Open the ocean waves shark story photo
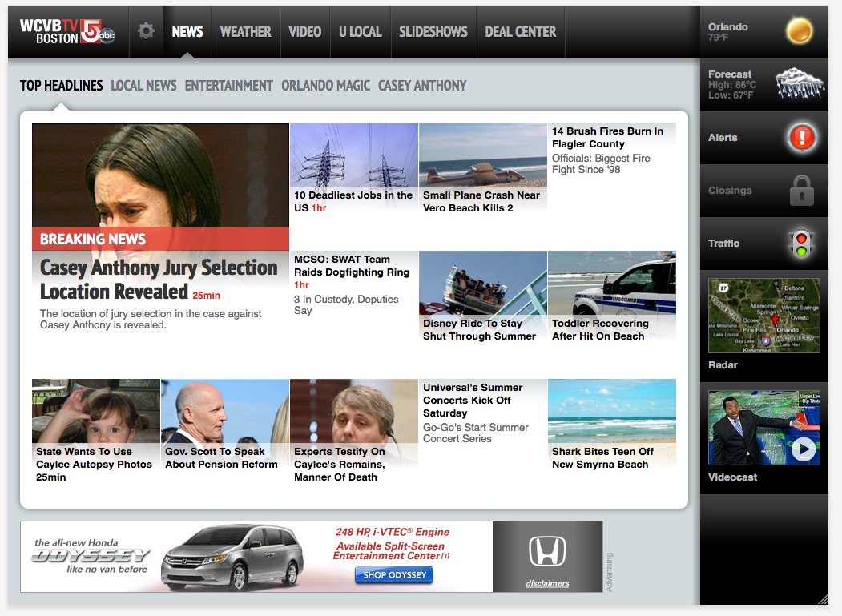This screenshot has height=616, width=842. pos(611,411)
